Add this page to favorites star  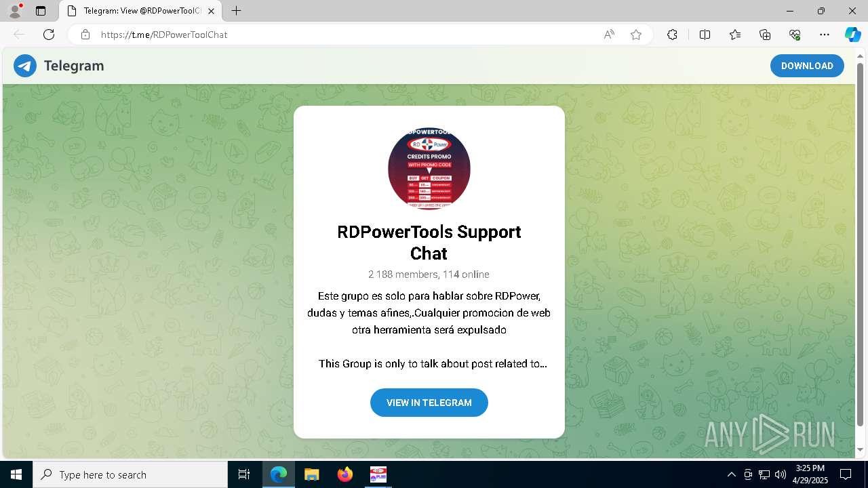click(636, 35)
